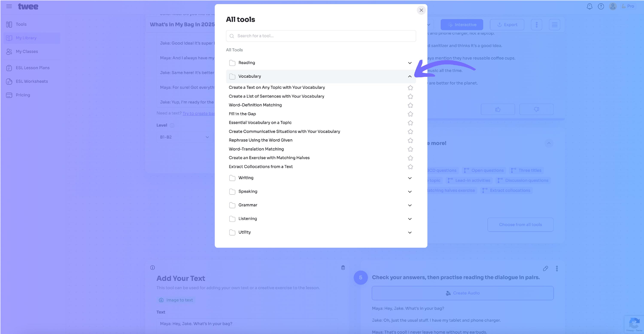Click the thumbs up feedback button
Screen dimensions: 644x334
click(498, 109)
